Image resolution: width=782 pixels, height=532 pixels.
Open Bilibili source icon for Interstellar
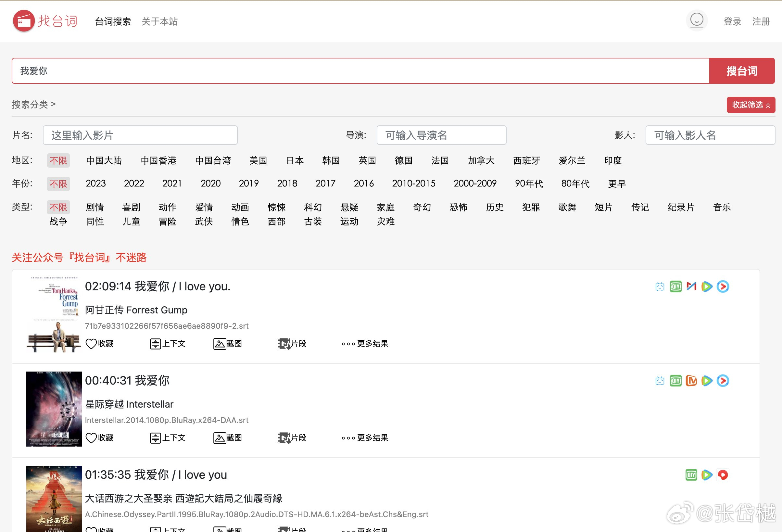point(660,381)
